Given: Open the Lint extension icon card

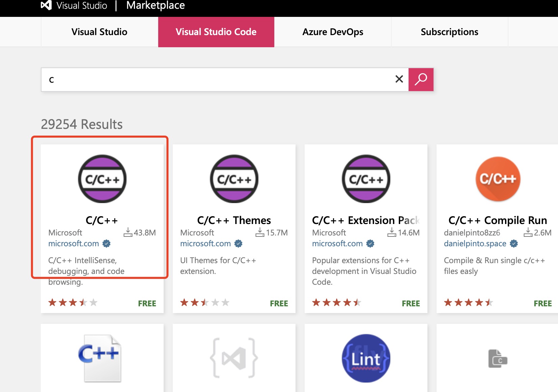Looking at the screenshot, I should tap(366, 358).
